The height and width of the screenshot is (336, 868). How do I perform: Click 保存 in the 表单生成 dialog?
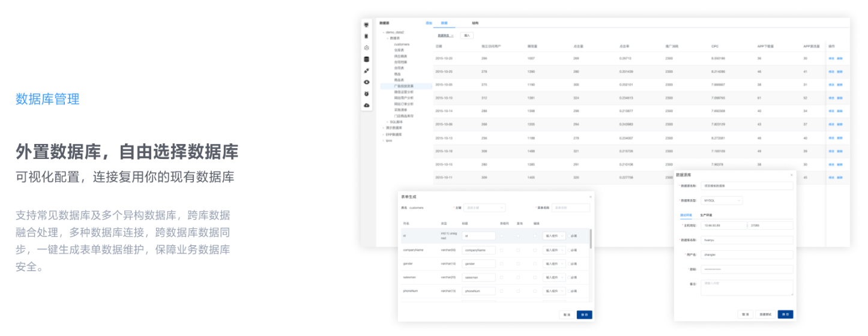click(584, 314)
